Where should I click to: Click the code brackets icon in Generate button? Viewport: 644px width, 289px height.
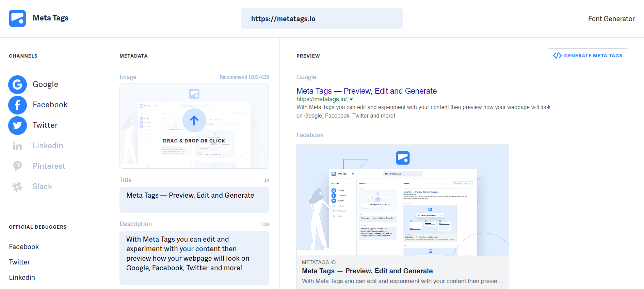click(x=557, y=56)
